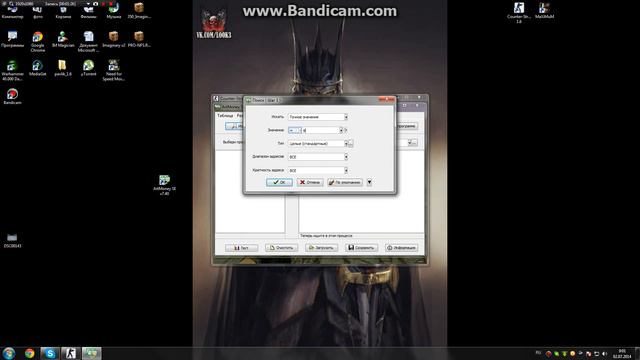Open the Фильмы desktop icon

(x=88, y=12)
